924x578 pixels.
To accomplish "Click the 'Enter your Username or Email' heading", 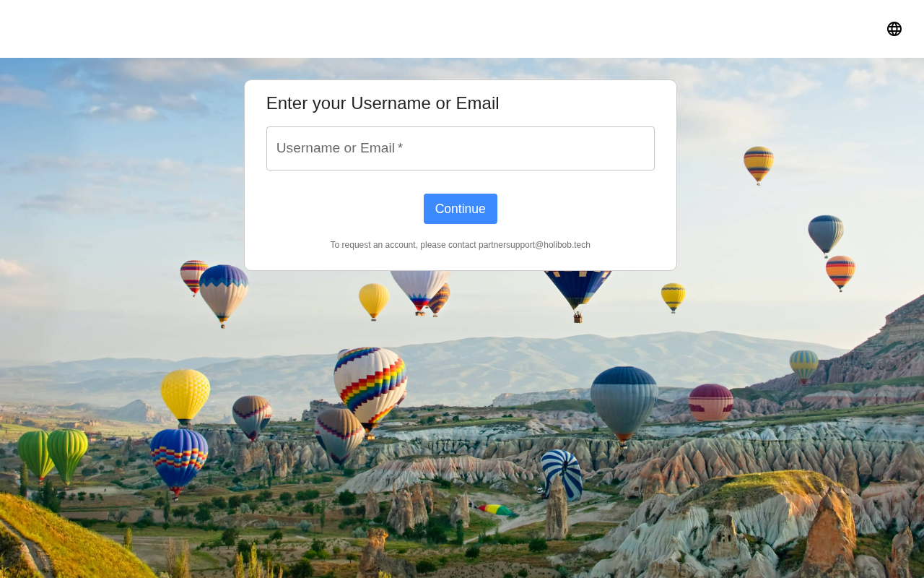I will pos(383,103).
